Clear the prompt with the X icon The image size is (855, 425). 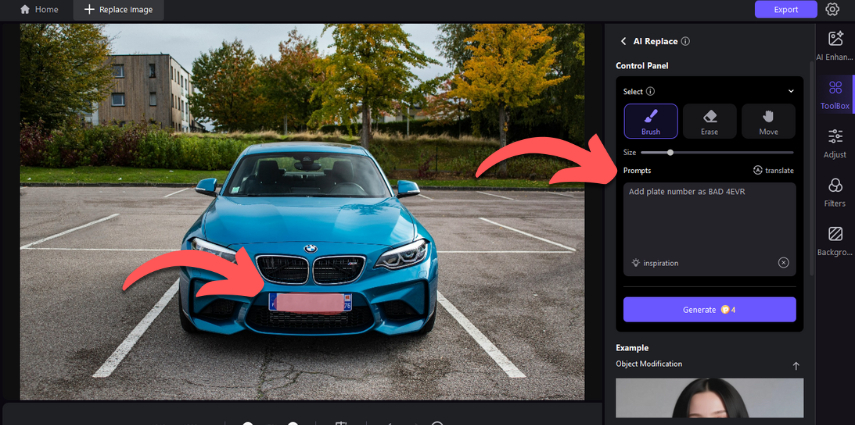[783, 263]
